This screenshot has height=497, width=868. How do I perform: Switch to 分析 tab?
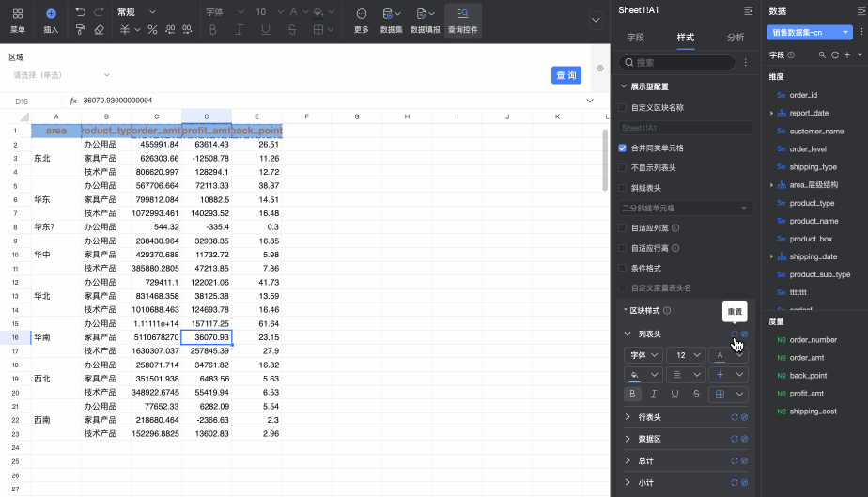pos(736,37)
